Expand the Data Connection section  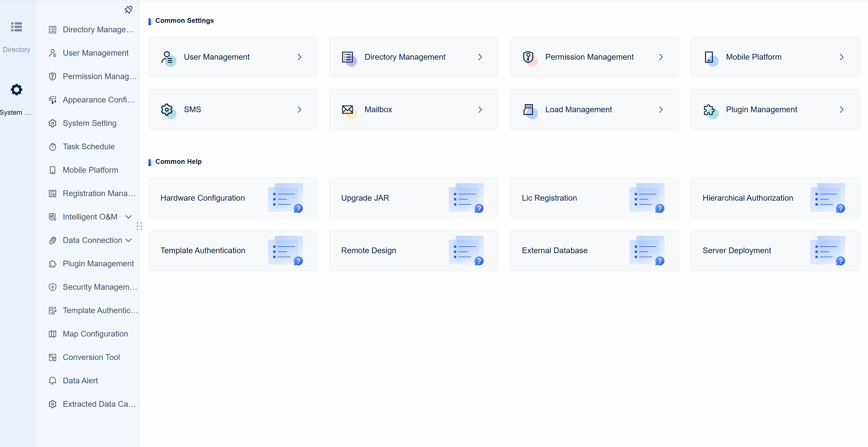point(128,240)
